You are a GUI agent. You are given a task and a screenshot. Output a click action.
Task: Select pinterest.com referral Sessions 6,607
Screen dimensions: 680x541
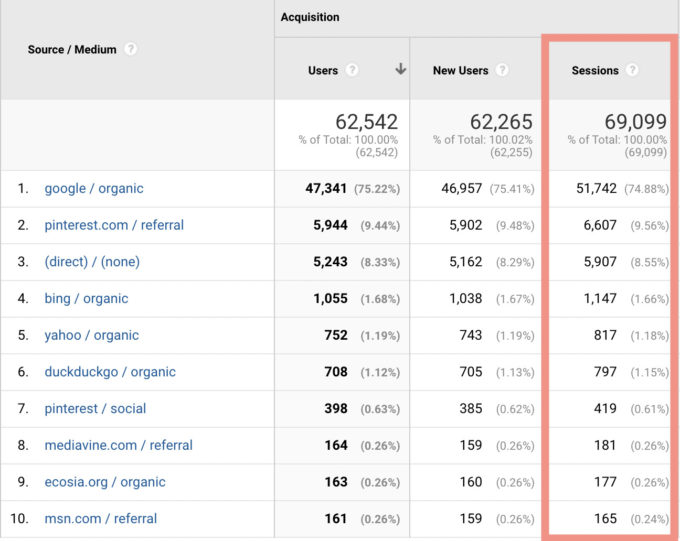600,225
